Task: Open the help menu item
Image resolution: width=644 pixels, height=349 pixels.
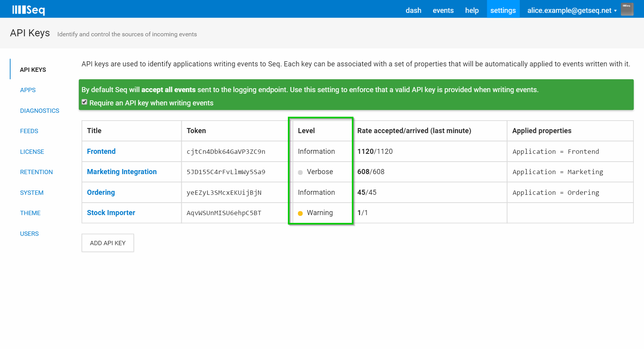Action: (472, 11)
